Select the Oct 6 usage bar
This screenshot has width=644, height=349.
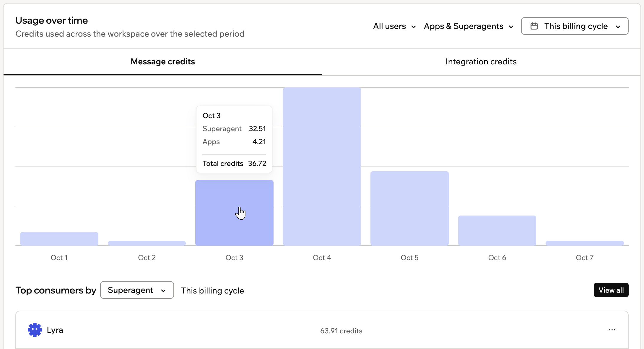pos(497,230)
